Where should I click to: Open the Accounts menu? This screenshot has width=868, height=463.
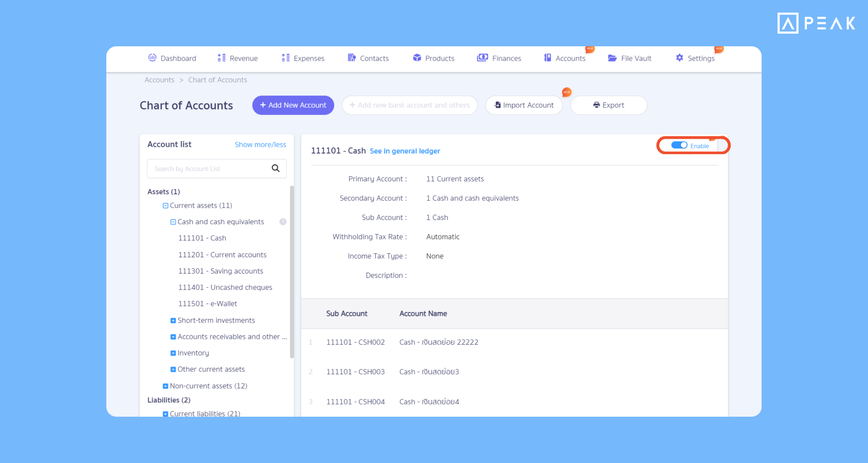pos(565,58)
